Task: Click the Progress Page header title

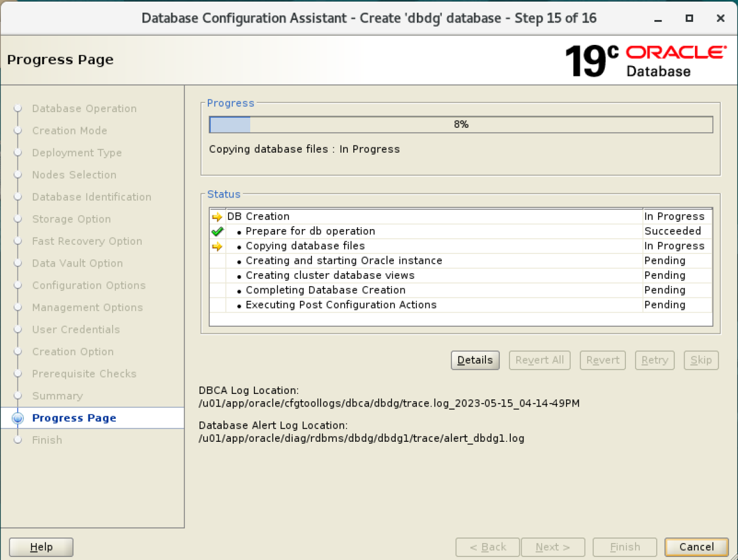Action: [60, 60]
